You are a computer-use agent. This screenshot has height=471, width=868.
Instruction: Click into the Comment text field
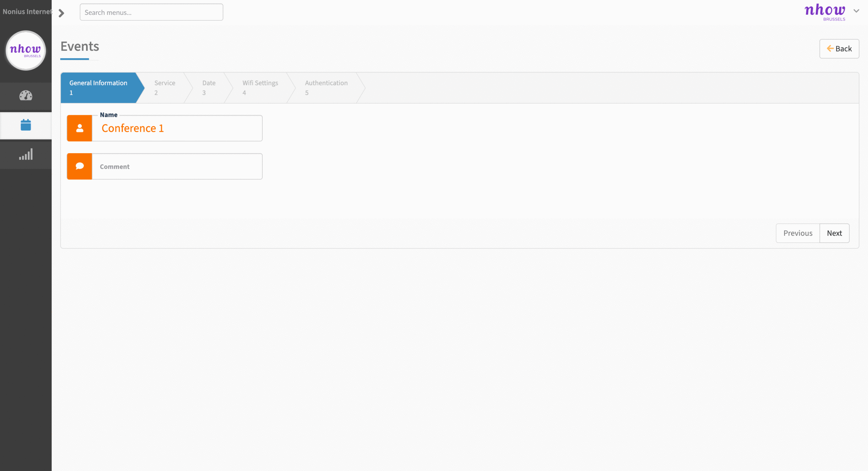[x=177, y=166]
